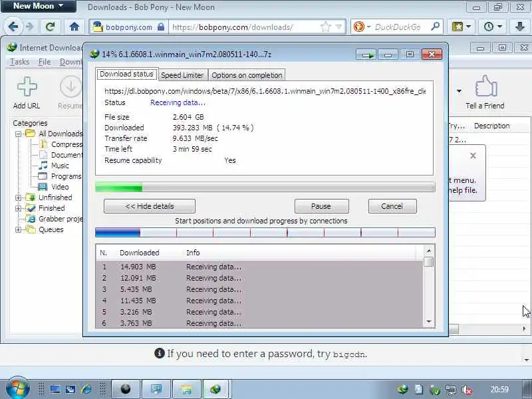Screen dimensions: 532x399
Task: Launch Internet Explorer from quick launch
Action: point(86,389)
